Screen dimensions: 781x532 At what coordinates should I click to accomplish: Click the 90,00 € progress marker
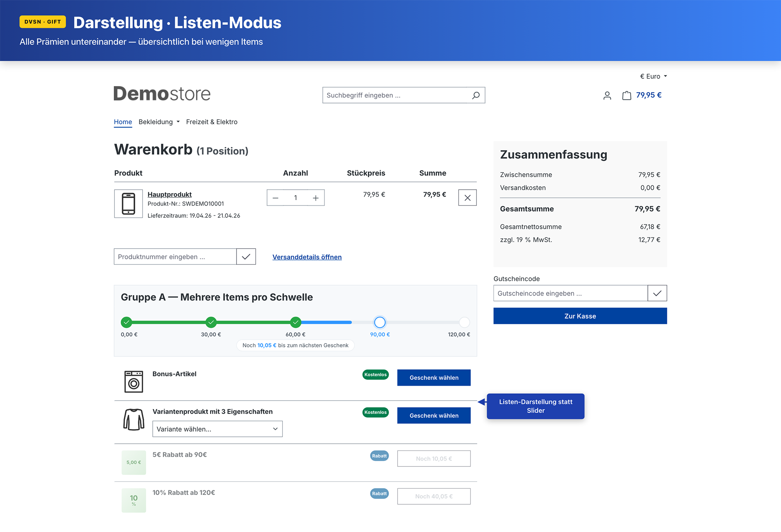[380, 322]
